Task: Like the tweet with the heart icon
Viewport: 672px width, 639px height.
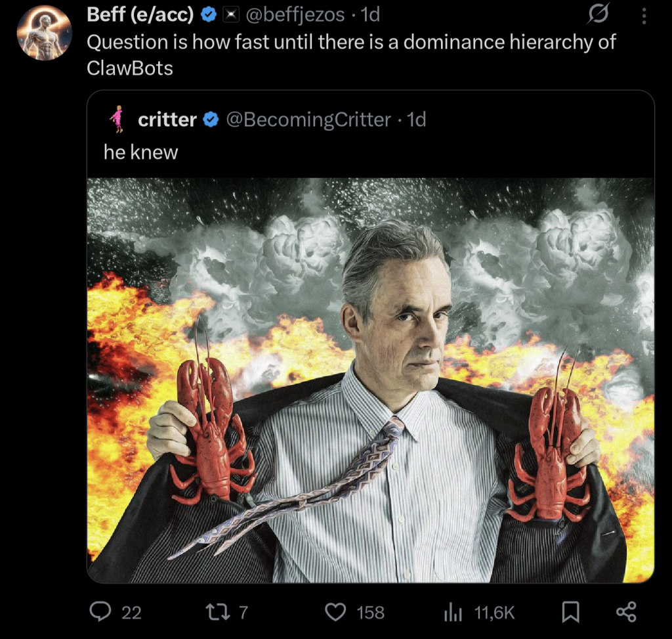Action: click(335, 612)
